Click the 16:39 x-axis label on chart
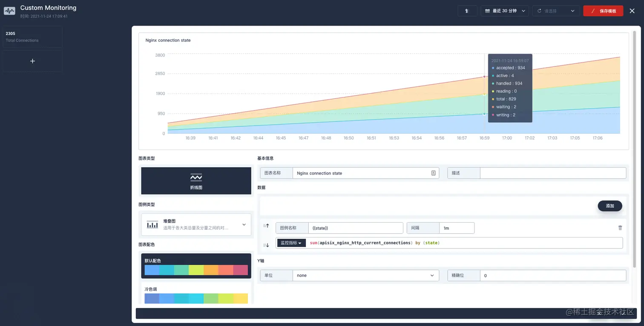Screen dimensions: 644x326 [x=190, y=138]
